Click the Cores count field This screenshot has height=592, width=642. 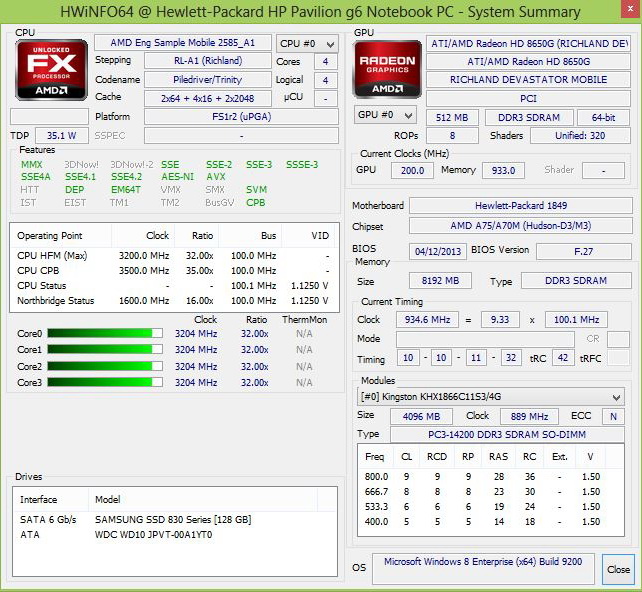click(326, 62)
